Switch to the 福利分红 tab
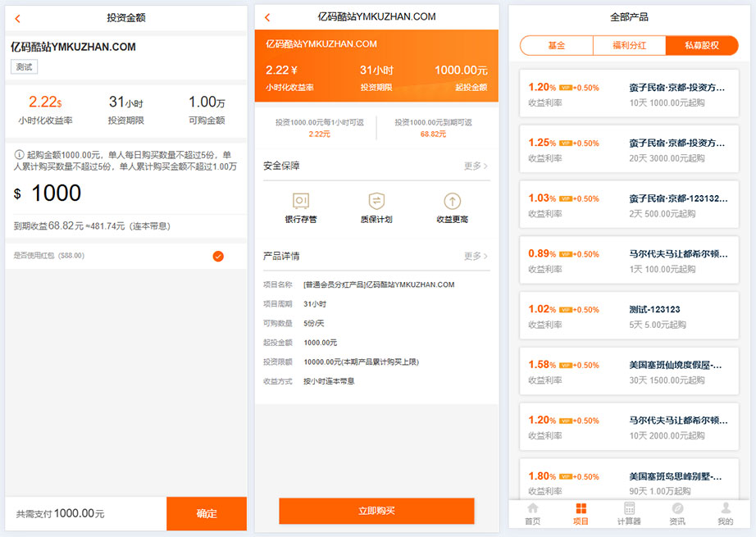The width and height of the screenshot is (756, 537). pyautogui.click(x=628, y=45)
